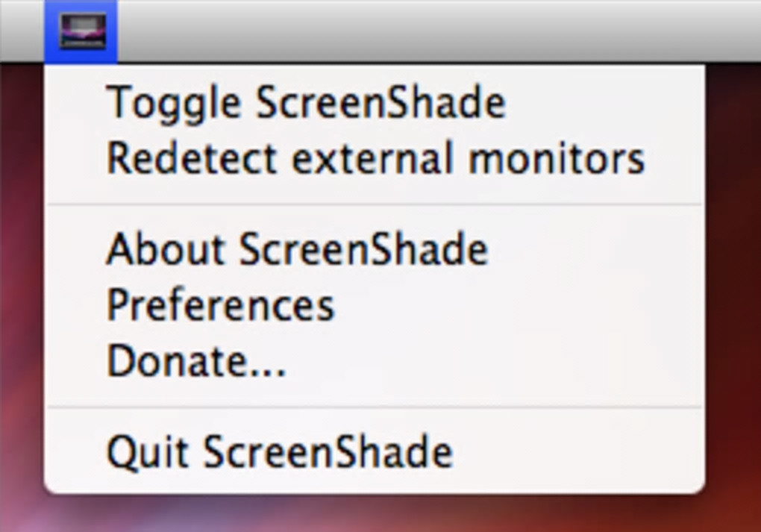
Task: Exit the ScreenShade application
Action: (280, 452)
